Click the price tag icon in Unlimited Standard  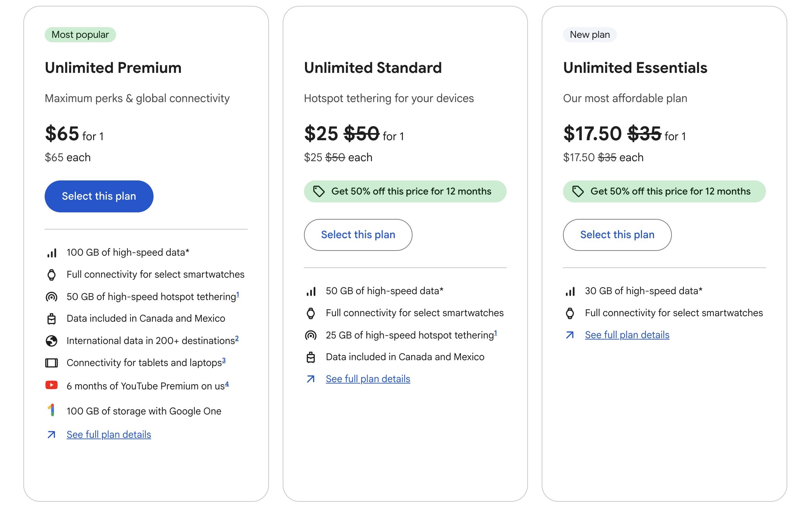click(319, 191)
